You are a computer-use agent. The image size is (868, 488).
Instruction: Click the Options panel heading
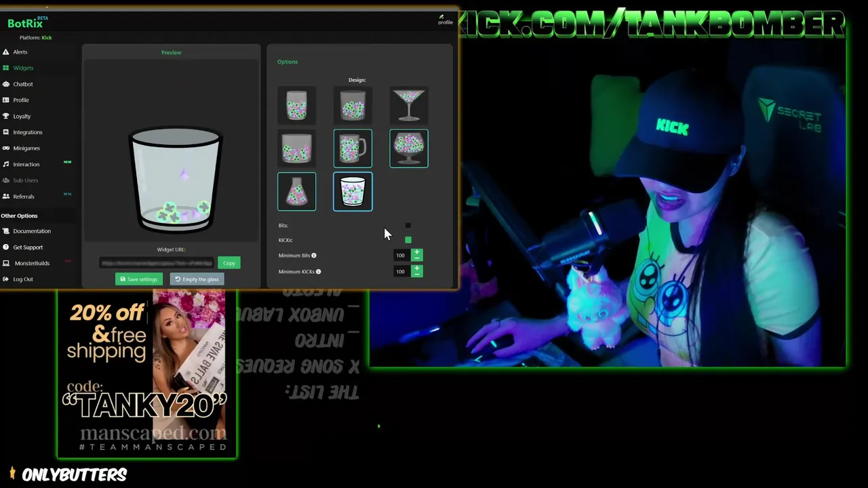[x=288, y=62]
